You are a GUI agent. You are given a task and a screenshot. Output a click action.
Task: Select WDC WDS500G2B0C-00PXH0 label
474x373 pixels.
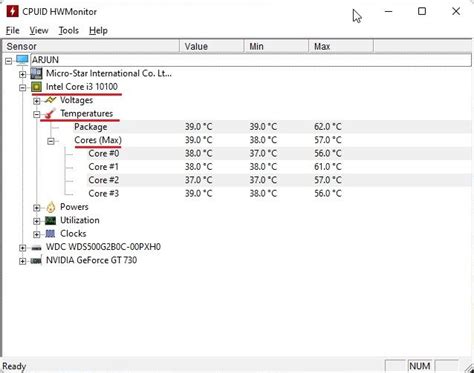coord(103,247)
